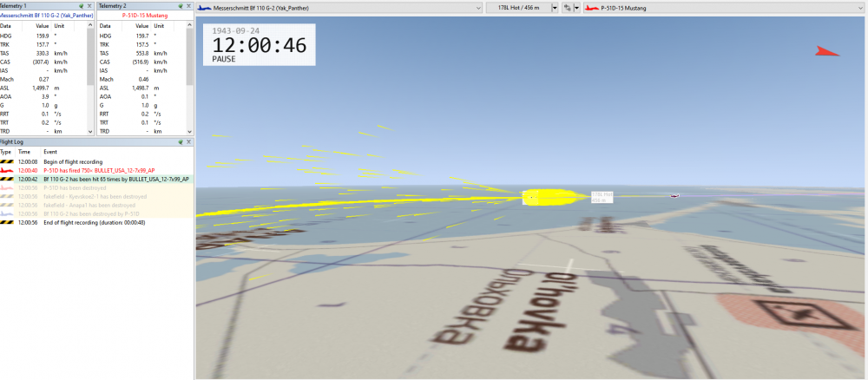Click the CAS value (516.9) in Telemetry 2
Image resolution: width=868 pixels, height=380 pixels.
(141, 62)
